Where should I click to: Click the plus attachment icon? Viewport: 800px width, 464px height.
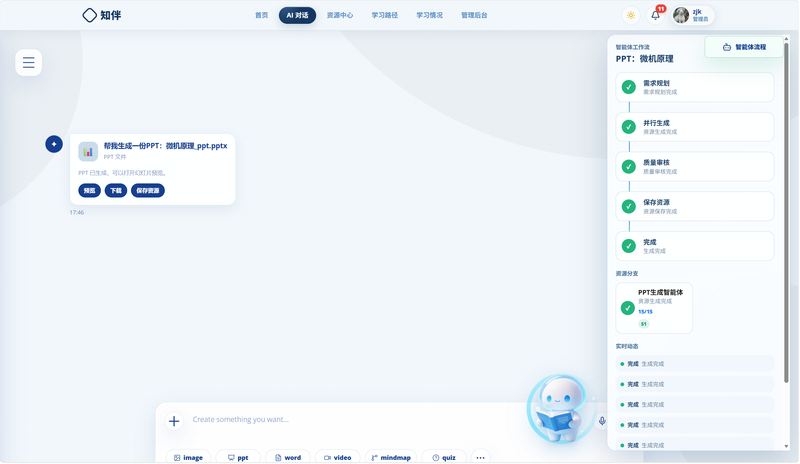pyautogui.click(x=174, y=421)
